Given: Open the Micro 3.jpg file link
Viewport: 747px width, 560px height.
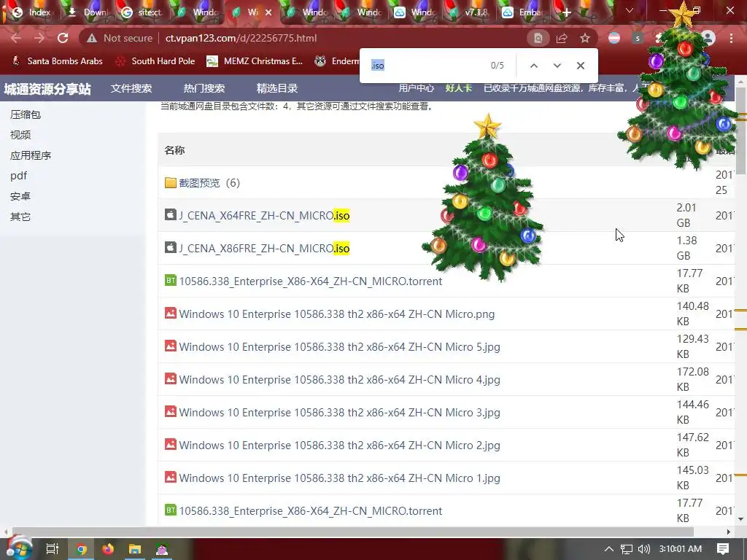Looking at the screenshot, I should (340, 413).
